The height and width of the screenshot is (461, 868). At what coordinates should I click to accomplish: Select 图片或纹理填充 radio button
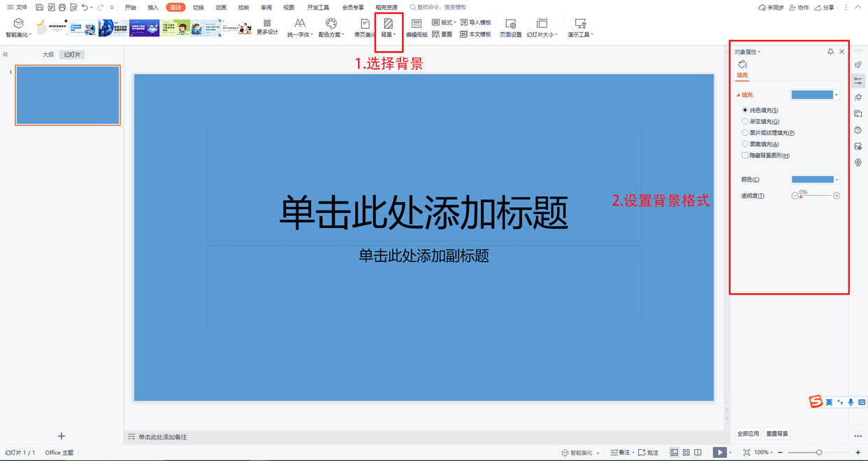[745, 132]
